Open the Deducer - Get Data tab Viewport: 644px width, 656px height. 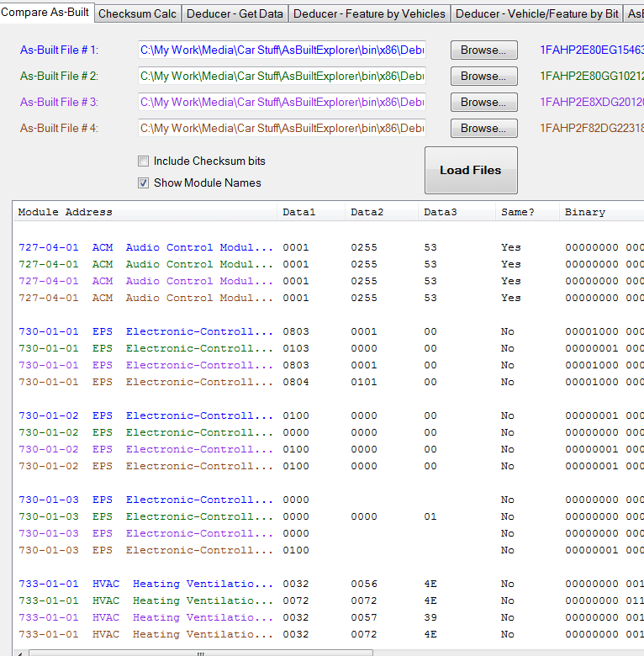coord(235,13)
